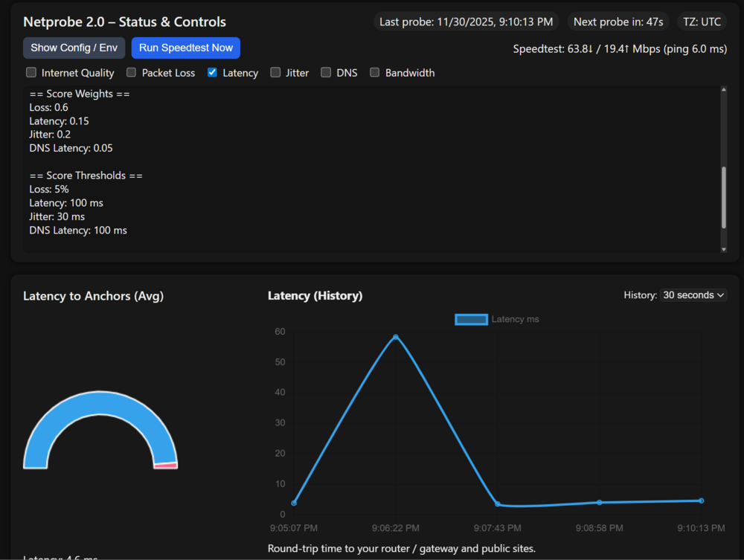Screen dimensions: 744x560
Task: Click the 9:10:13 PM latest data point
Action: click(x=702, y=501)
